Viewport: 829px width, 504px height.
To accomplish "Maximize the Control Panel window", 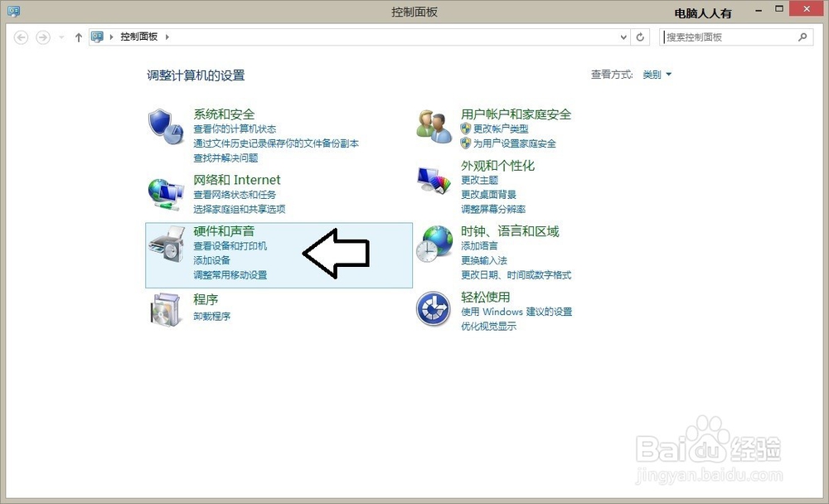I will click(x=778, y=9).
